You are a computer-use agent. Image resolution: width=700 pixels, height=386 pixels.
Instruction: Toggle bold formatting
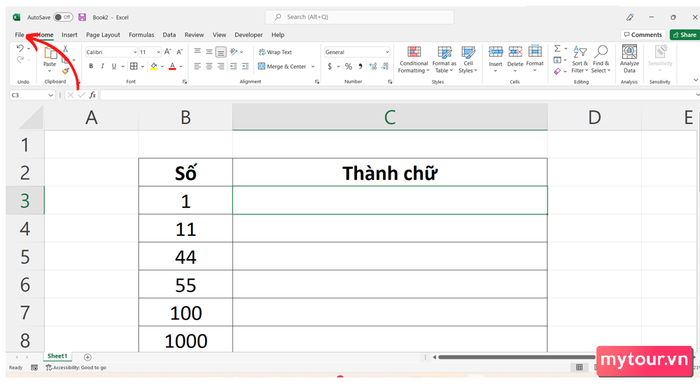click(x=91, y=66)
